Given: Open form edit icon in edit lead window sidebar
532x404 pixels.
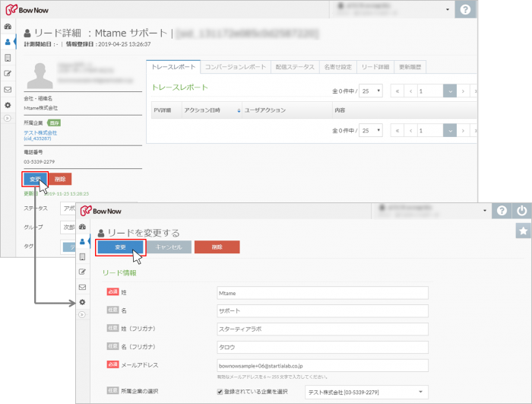Looking at the screenshot, I should pyautogui.click(x=82, y=272).
